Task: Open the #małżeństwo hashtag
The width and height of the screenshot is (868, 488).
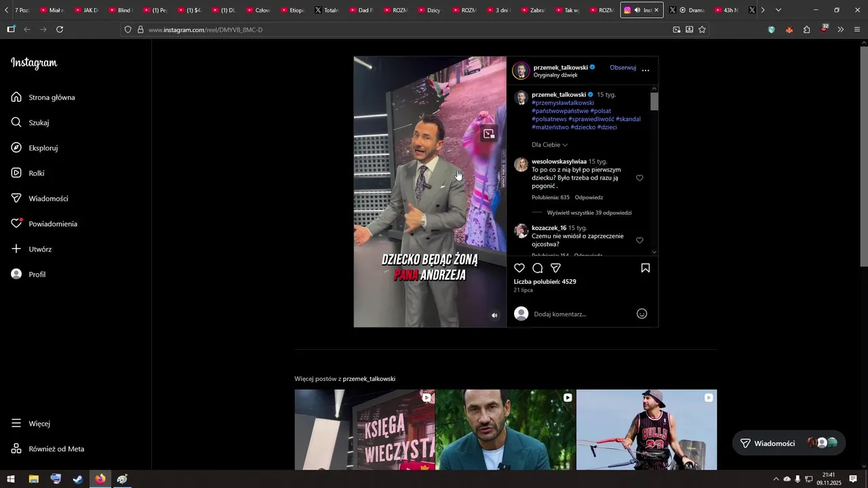Action: [x=550, y=127]
